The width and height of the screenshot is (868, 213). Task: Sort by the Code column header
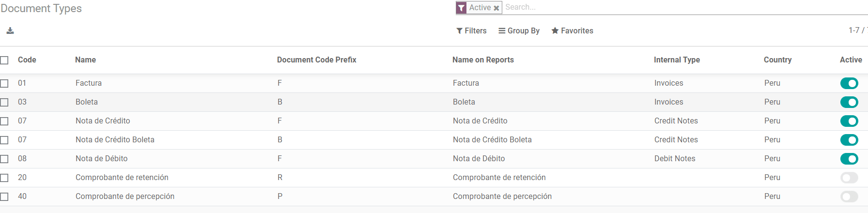tap(27, 60)
